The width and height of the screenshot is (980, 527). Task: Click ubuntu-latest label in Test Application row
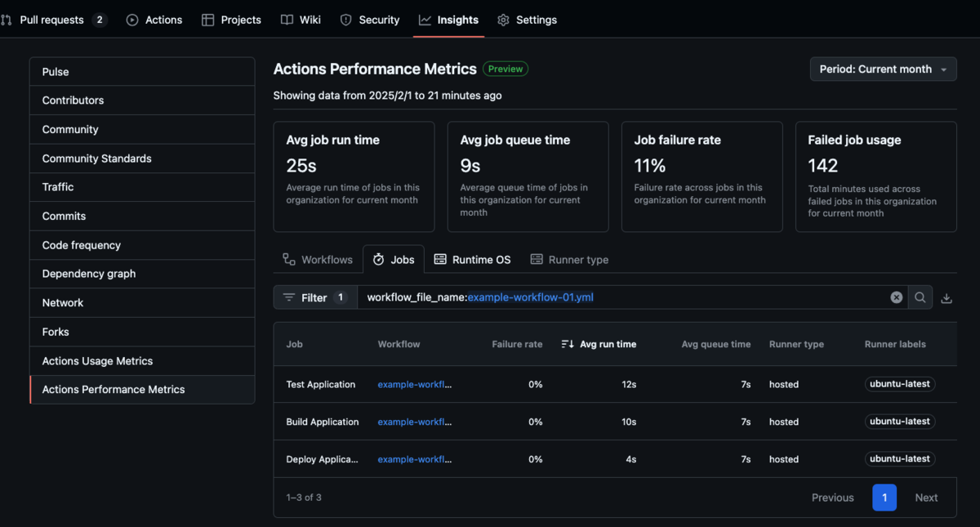900,384
